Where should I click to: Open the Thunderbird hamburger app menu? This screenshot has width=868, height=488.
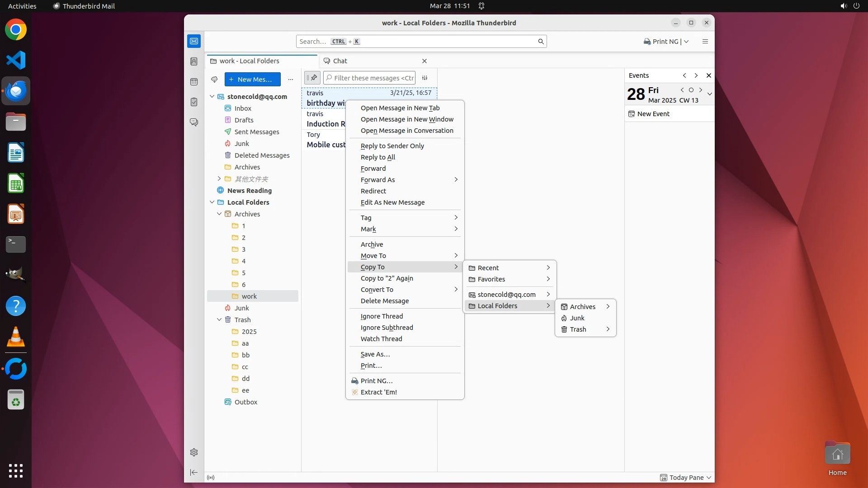[705, 42]
